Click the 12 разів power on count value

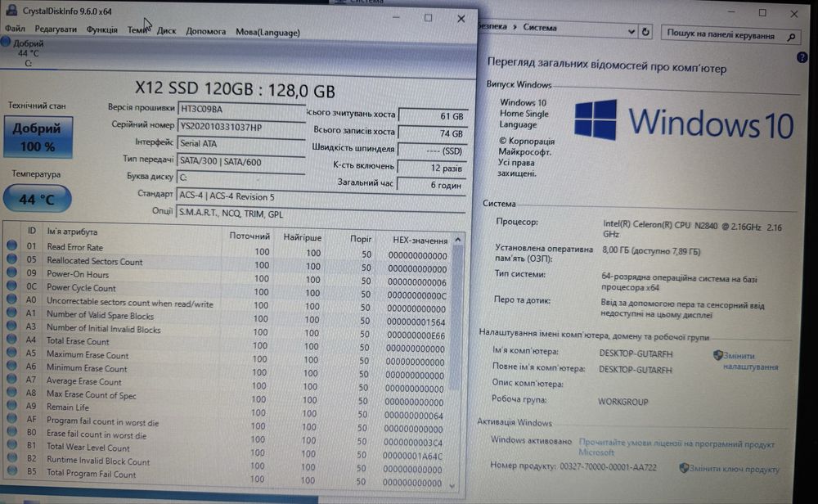pyautogui.click(x=431, y=168)
